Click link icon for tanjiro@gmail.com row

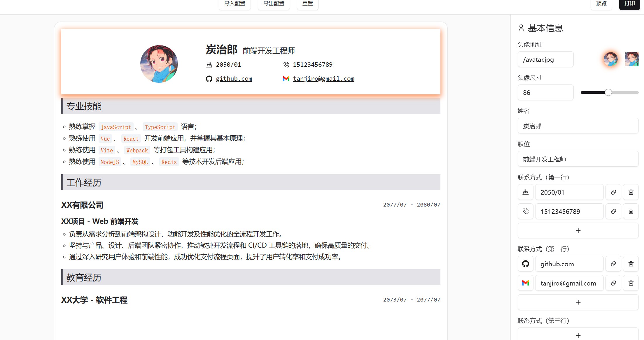(x=613, y=283)
